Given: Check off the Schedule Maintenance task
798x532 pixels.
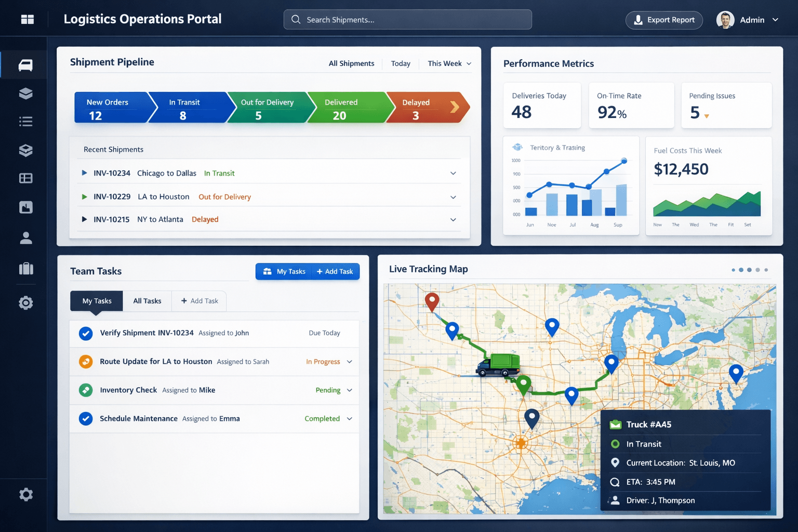Looking at the screenshot, I should pos(86,419).
